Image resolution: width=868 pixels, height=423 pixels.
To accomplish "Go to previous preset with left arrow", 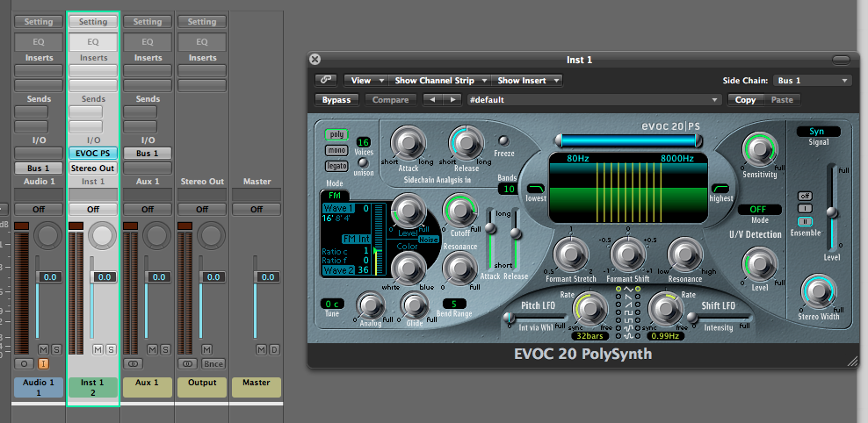I will point(432,99).
